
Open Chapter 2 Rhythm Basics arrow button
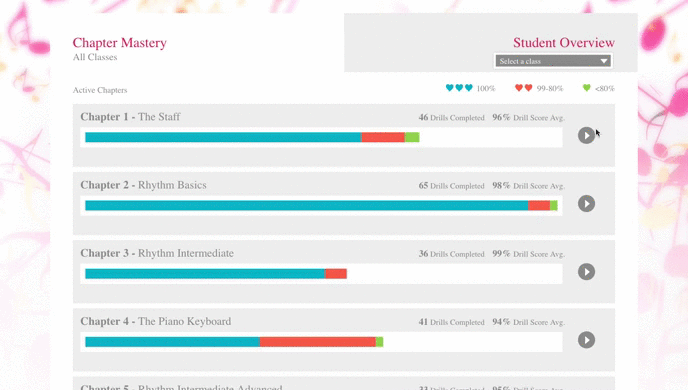(x=586, y=204)
